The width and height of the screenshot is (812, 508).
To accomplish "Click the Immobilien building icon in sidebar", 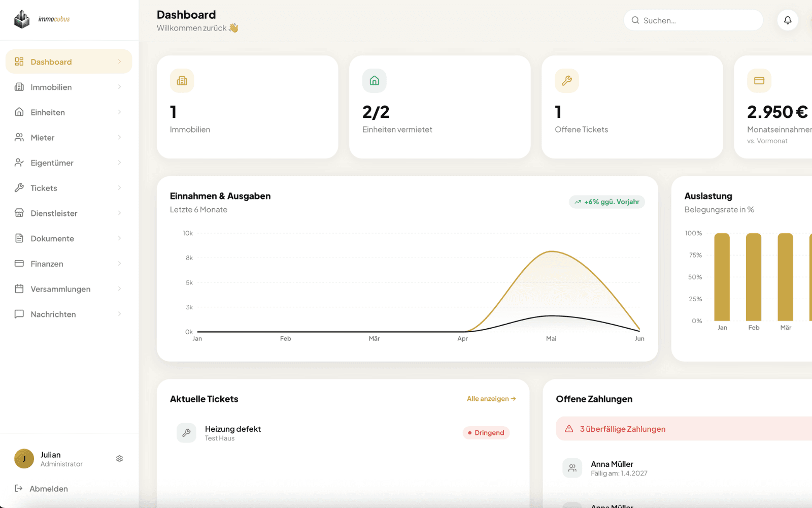I will tap(19, 87).
